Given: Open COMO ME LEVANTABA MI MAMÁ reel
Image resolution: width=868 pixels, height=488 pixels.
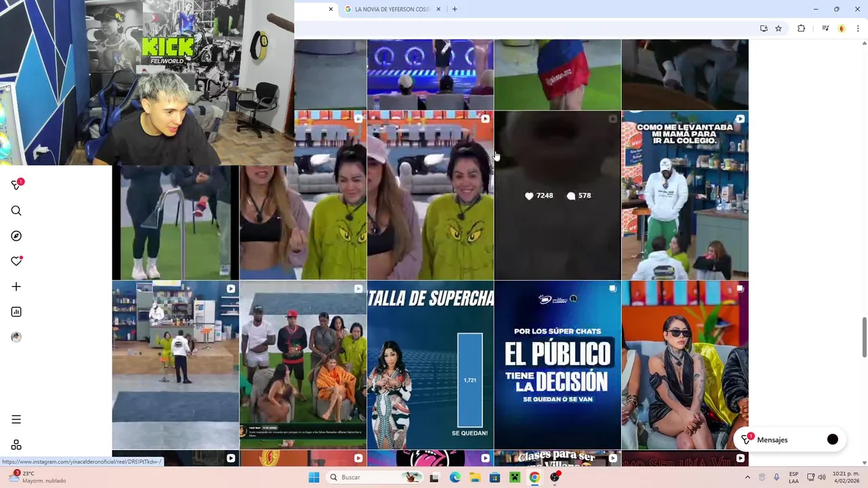Looking at the screenshot, I should (685, 195).
